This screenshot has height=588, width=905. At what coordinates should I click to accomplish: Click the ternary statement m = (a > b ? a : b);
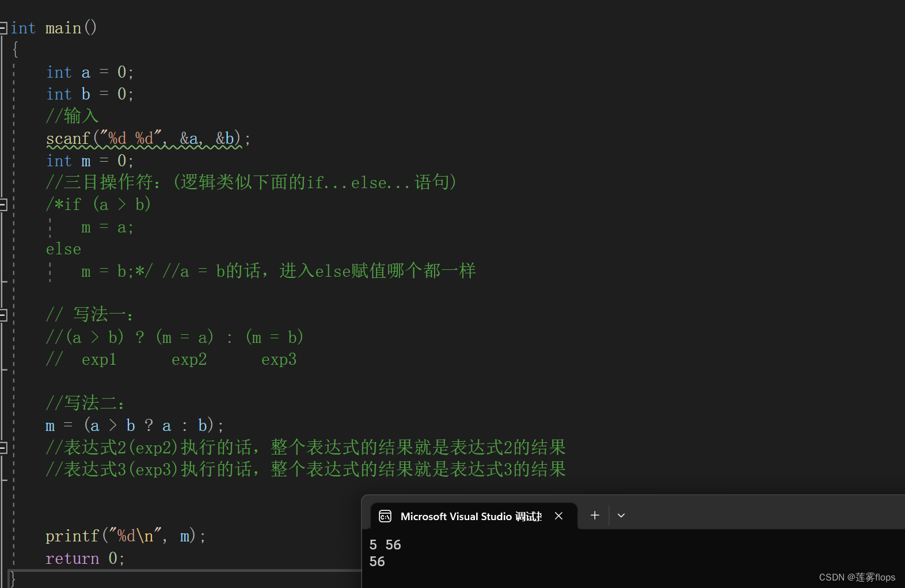pyautogui.click(x=134, y=426)
